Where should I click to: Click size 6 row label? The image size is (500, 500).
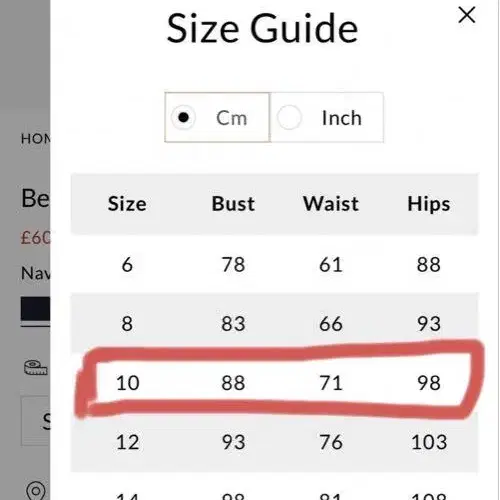(x=127, y=265)
